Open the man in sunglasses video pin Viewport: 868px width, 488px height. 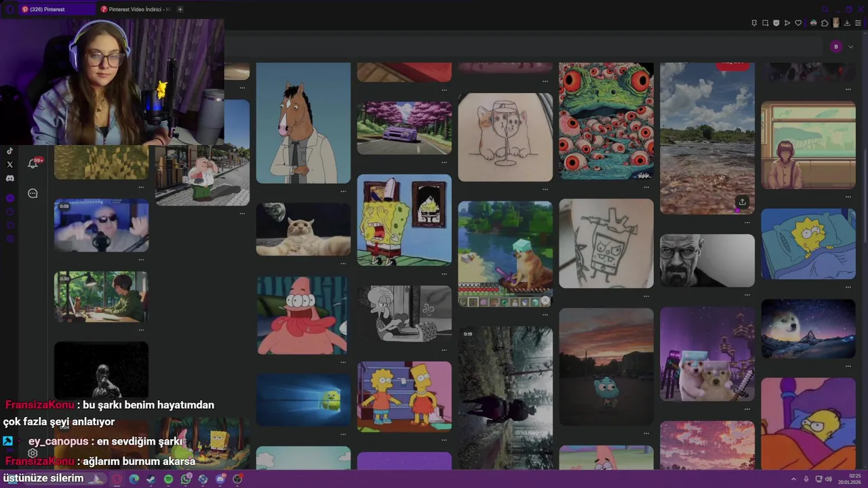pos(101,226)
